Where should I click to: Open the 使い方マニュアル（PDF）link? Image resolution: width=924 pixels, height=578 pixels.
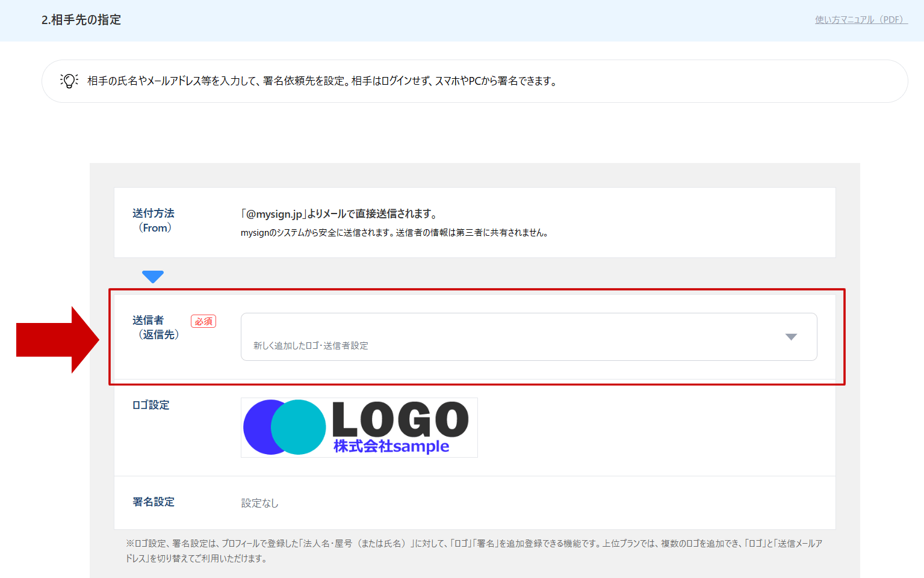[x=859, y=19]
